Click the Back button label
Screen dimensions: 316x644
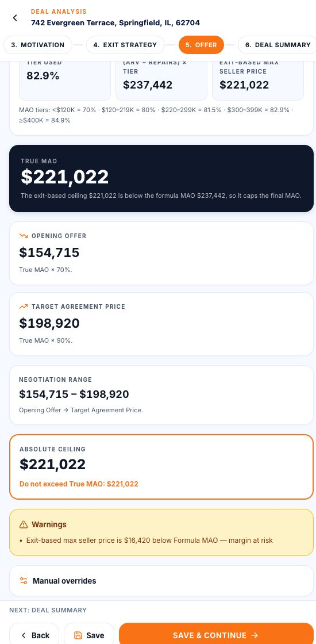pyautogui.click(x=41, y=635)
